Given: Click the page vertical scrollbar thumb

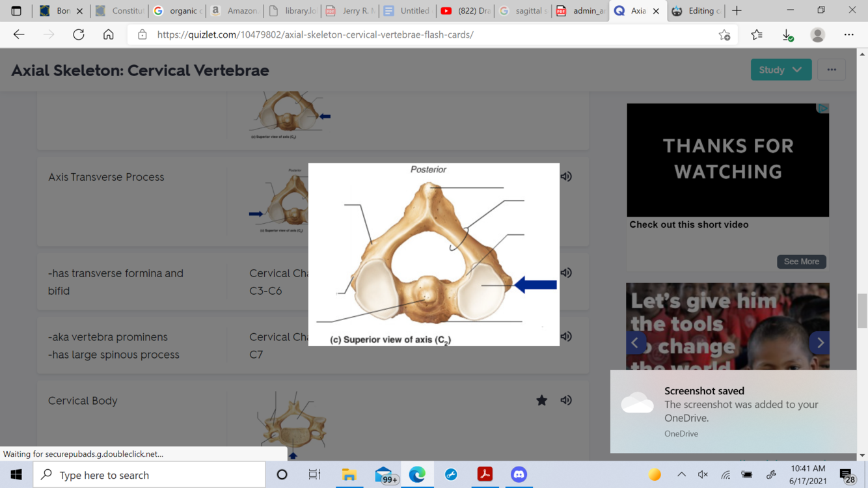Looking at the screenshot, I should click(x=862, y=311).
